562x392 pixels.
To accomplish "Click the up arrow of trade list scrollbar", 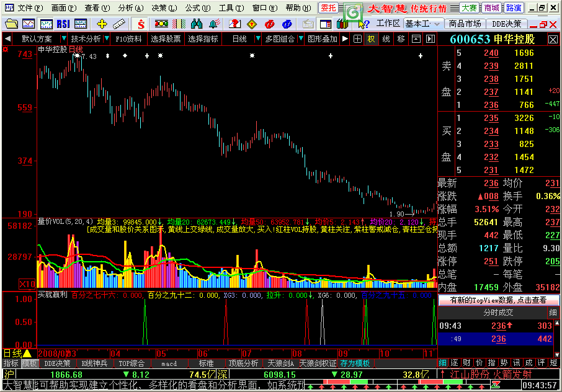I will [556, 323].
